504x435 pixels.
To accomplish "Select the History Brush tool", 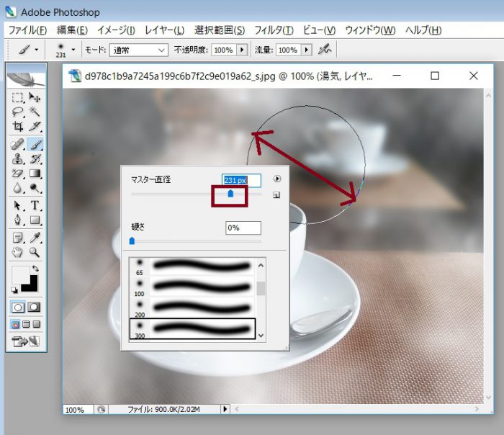I will (x=35, y=159).
